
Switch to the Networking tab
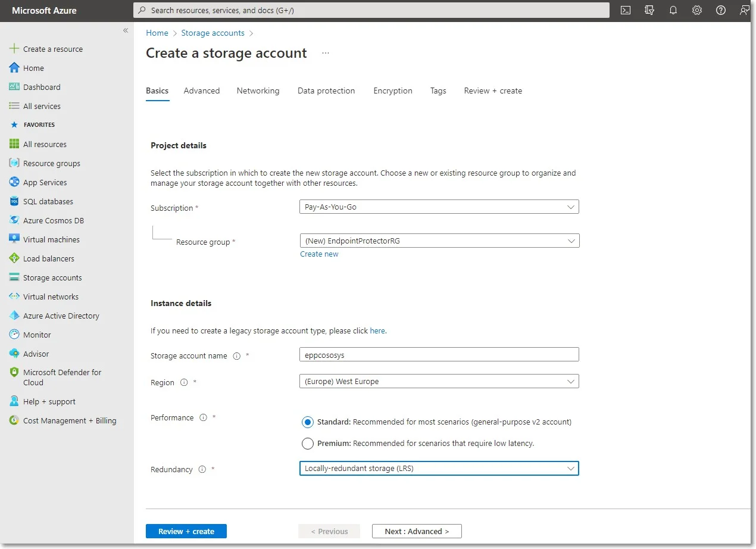(x=258, y=91)
